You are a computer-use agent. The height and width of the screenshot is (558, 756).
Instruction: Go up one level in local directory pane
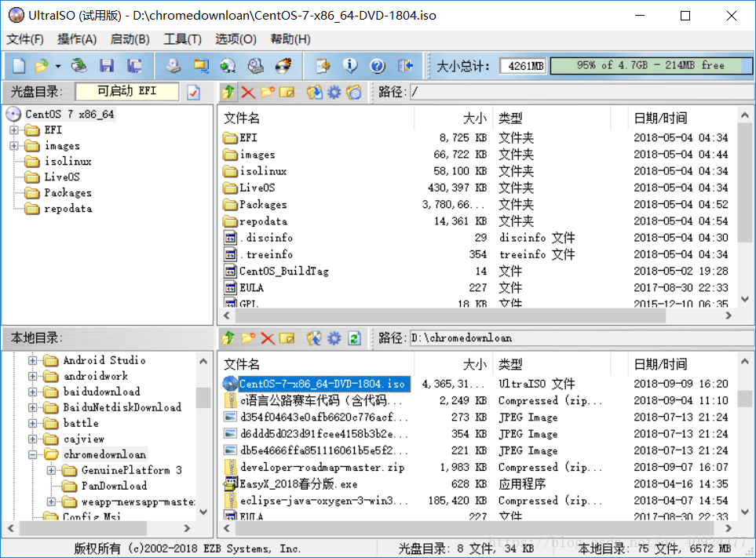pos(228,338)
